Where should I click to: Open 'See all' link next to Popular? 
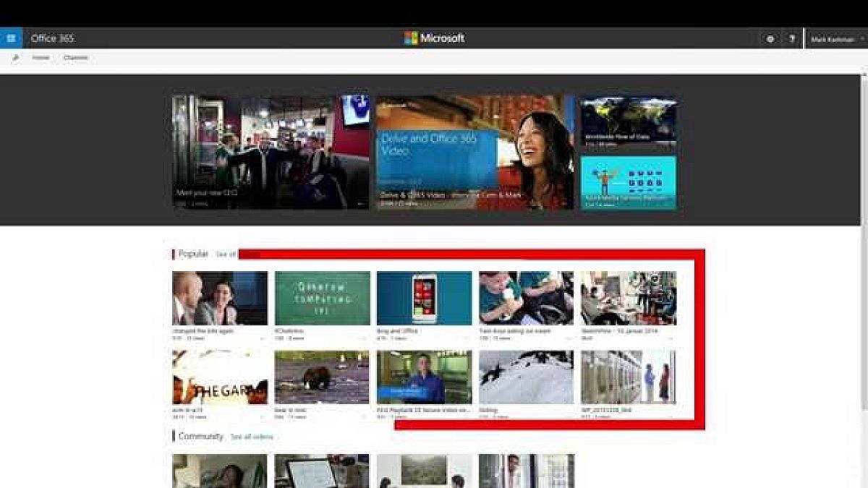click(226, 254)
